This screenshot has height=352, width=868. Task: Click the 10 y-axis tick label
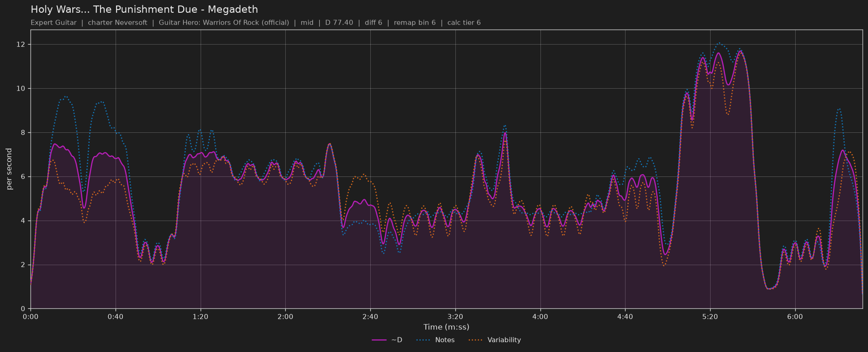click(21, 89)
